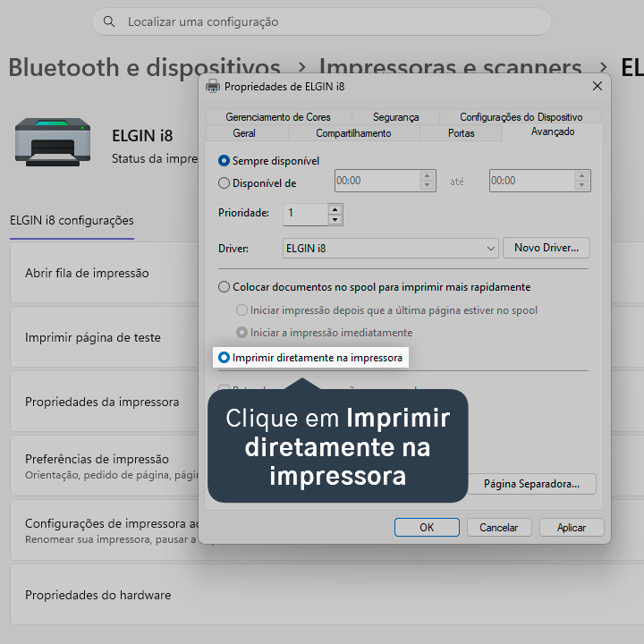The image size is (644, 644).
Task: Select Iniciar a impressão imediatamente option
Action: (x=241, y=332)
